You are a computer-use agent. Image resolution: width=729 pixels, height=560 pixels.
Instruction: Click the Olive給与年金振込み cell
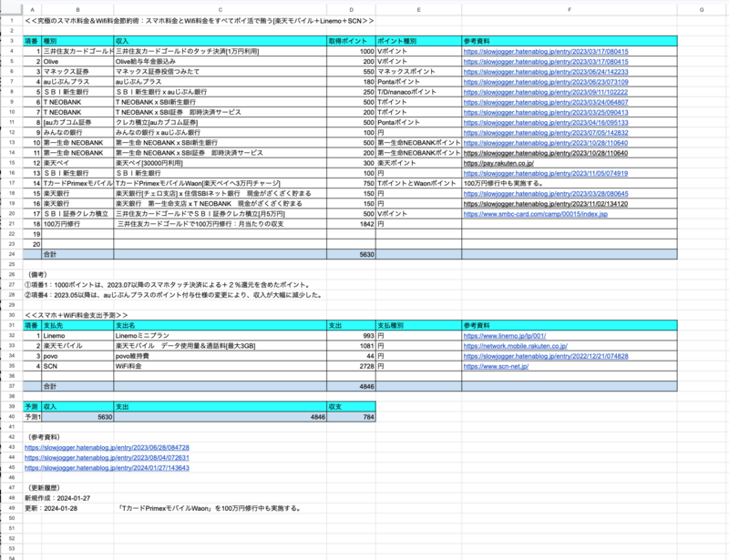point(221,61)
